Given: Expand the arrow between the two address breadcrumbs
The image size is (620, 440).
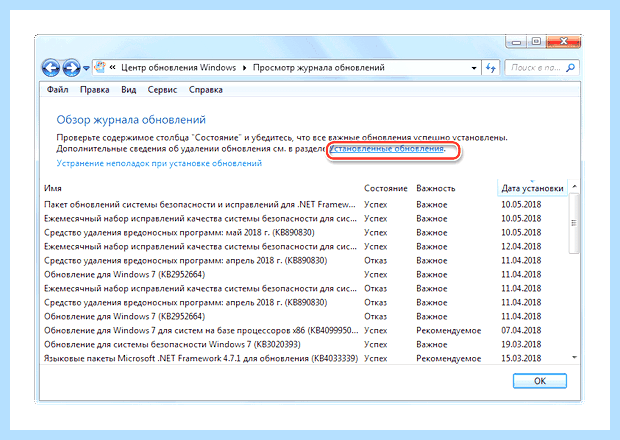Looking at the screenshot, I should pos(244,68).
